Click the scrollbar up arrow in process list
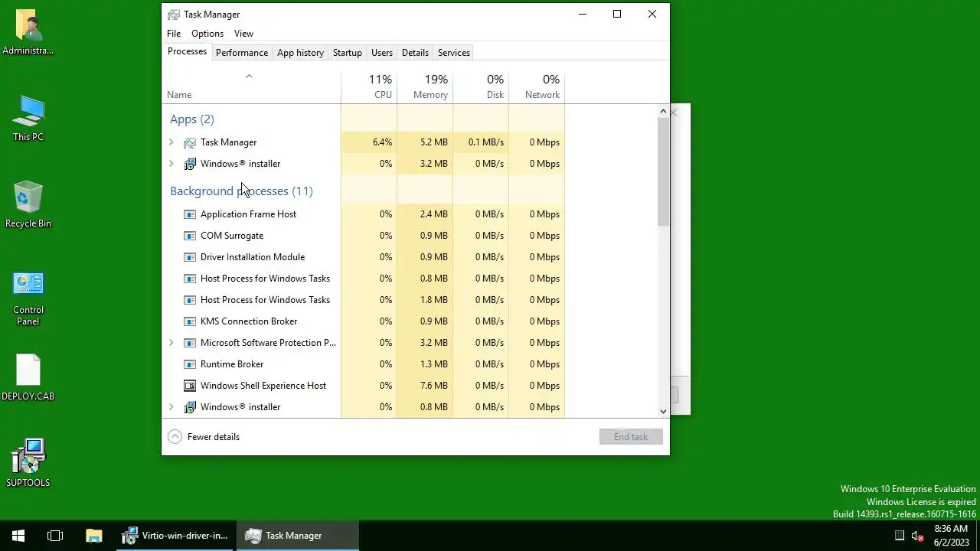Viewport: 980px width, 551px height. click(x=663, y=112)
